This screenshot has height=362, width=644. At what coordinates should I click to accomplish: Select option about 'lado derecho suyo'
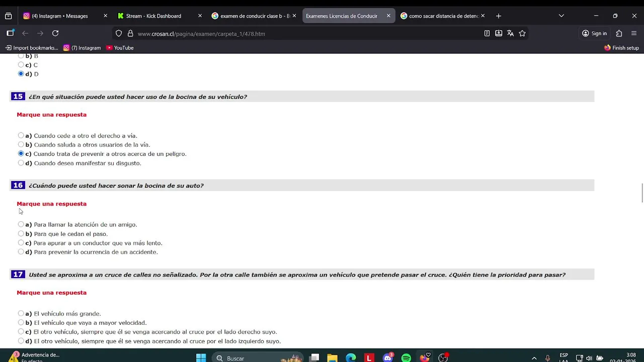(x=21, y=332)
